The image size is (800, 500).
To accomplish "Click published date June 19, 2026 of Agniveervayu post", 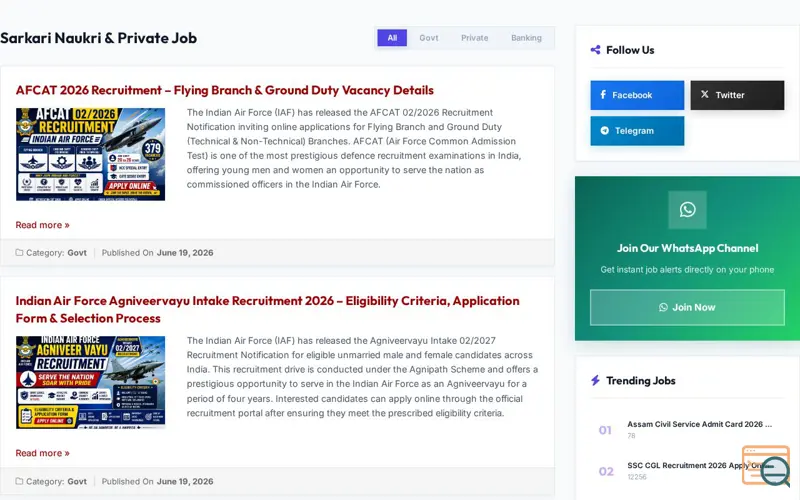I will [x=185, y=481].
